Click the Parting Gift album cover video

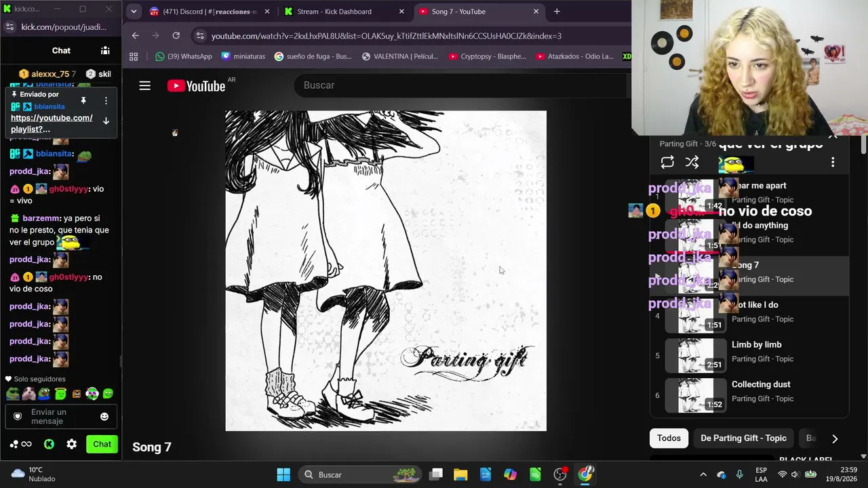tap(386, 270)
